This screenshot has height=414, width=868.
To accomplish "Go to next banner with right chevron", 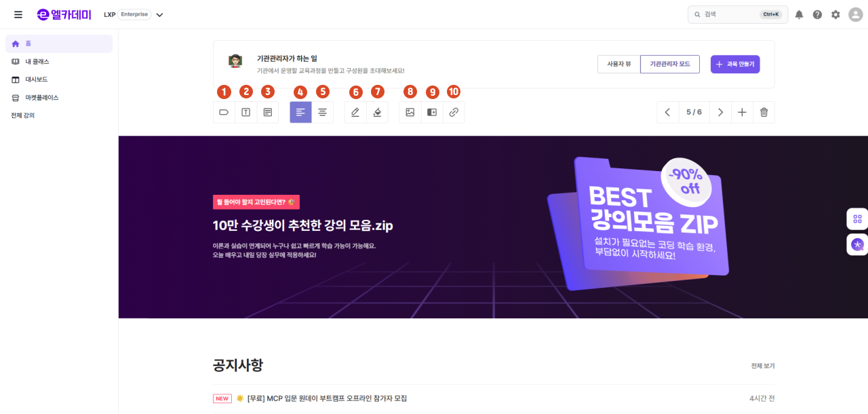I will point(720,112).
